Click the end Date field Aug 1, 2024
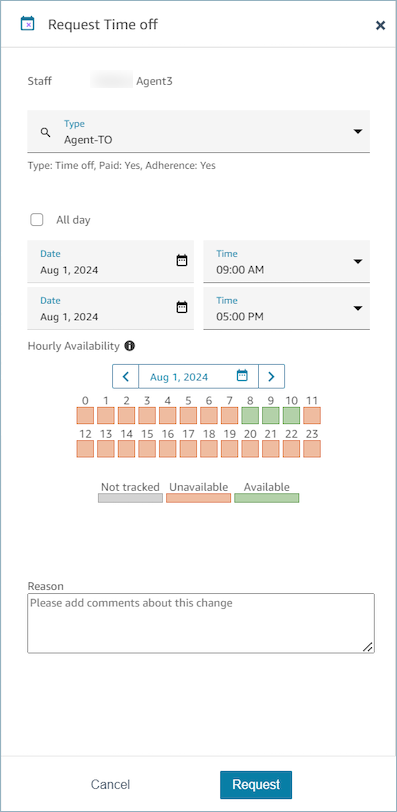 coord(110,308)
